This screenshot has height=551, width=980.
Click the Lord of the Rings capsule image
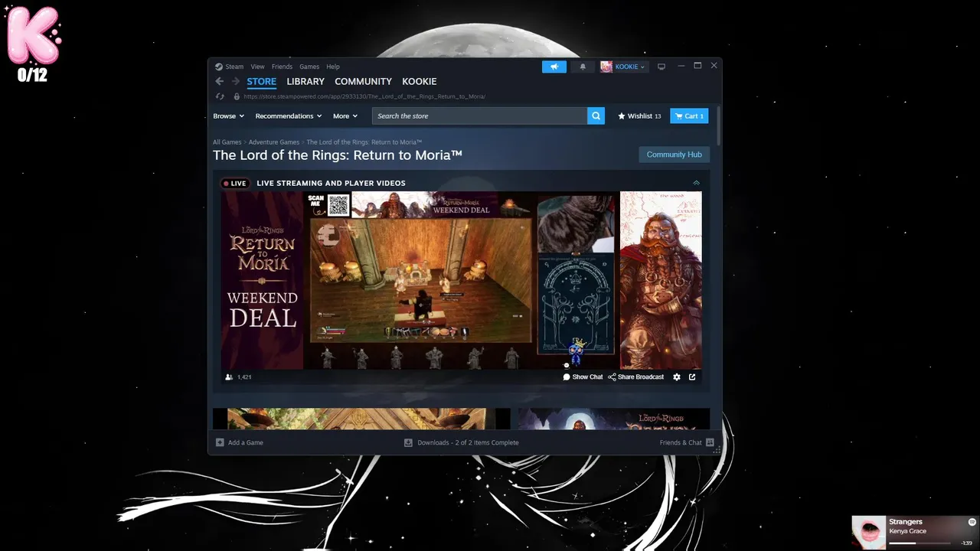coord(614,419)
